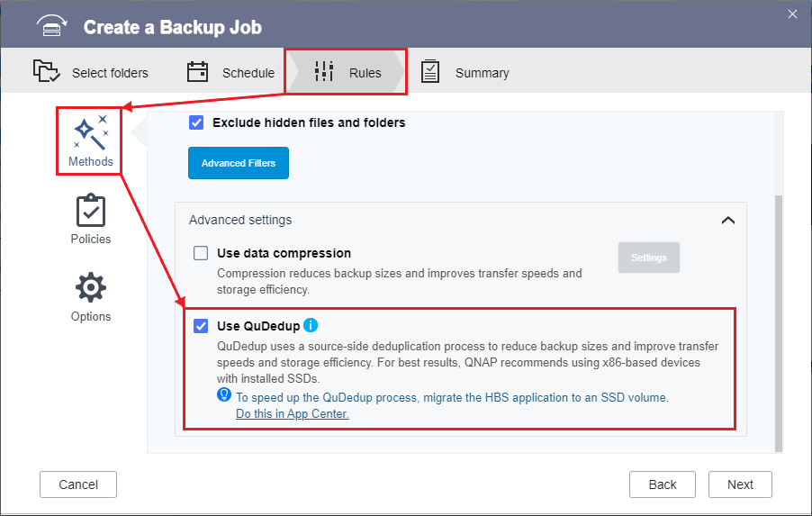Go to the Summary step label
The width and height of the screenshot is (812, 516).
483,73
